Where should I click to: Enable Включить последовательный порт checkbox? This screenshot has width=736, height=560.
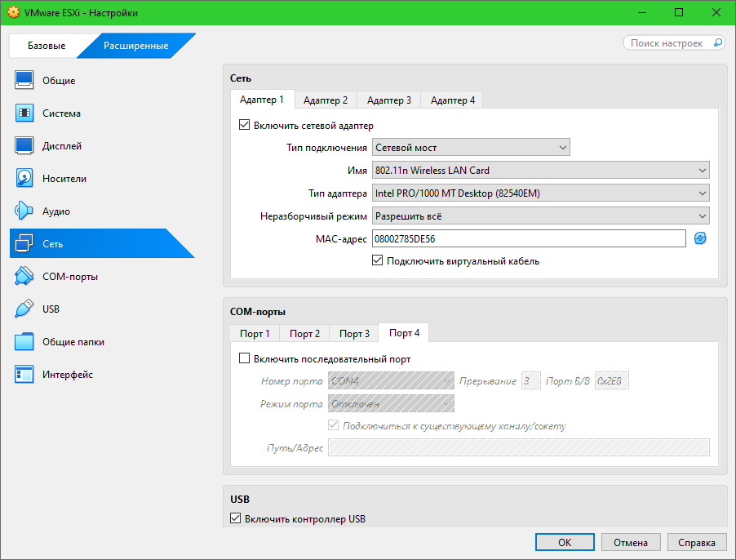[x=243, y=358]
